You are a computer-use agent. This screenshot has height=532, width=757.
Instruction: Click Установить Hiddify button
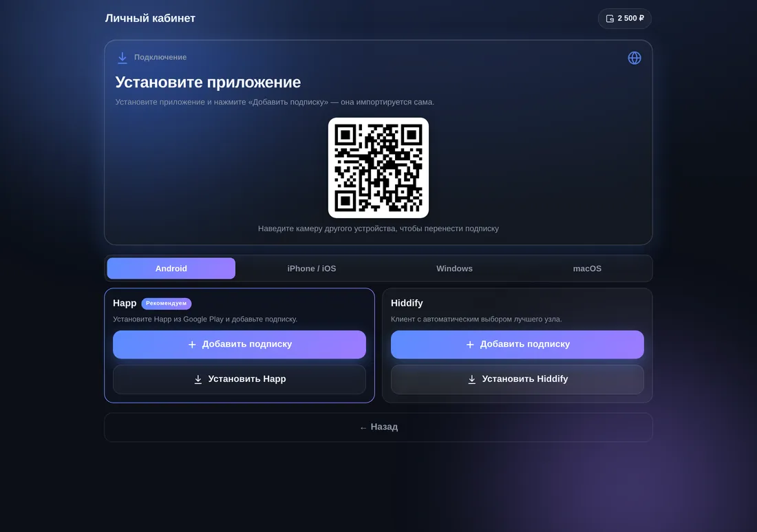click(517, 379)
